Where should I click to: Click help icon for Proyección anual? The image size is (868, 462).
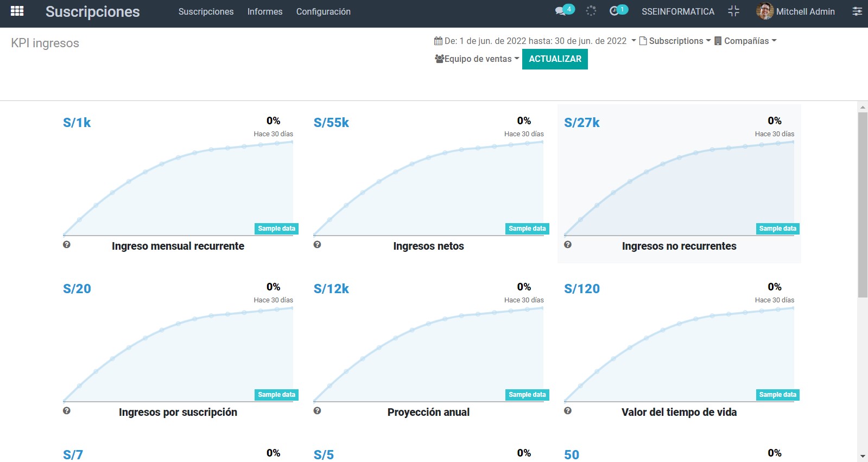coord(318,411)
